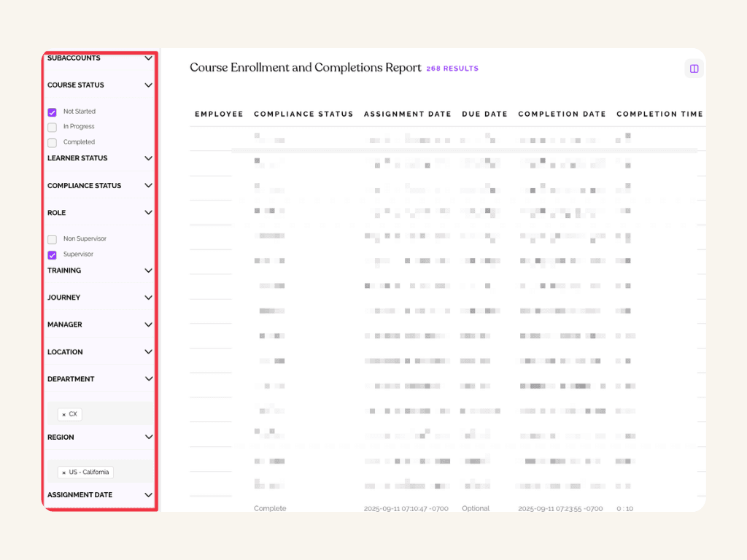Select the 'Complete' compliance status cell

tap(270, 508)
